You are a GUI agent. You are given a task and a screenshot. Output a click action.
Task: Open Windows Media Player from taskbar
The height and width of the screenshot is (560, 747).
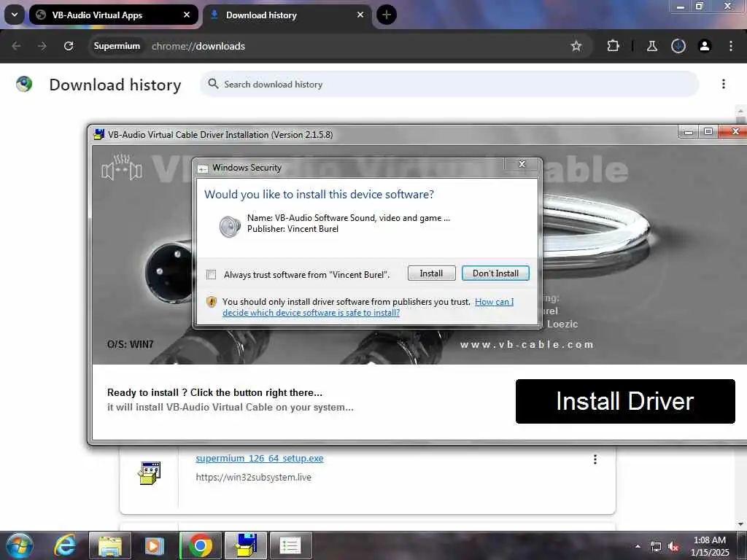pyautogui.click(x=154, y=545)
